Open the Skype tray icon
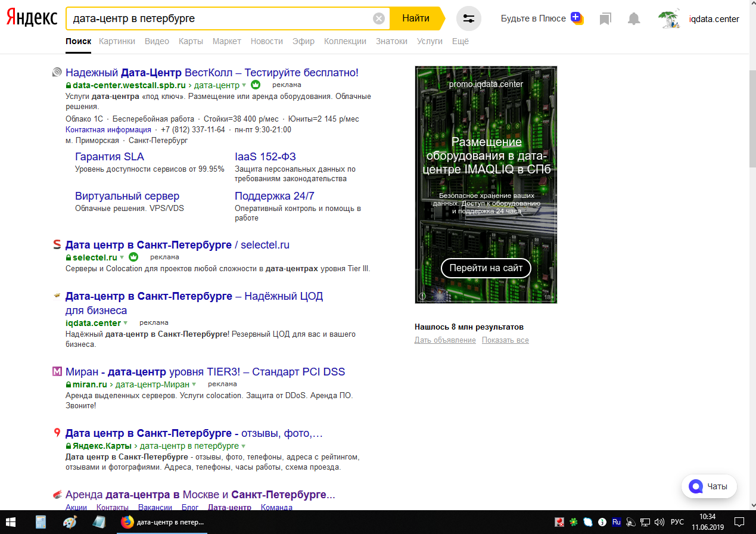Image resolution: width=756 pixels, height=534 pixels. tap(588, 522)
